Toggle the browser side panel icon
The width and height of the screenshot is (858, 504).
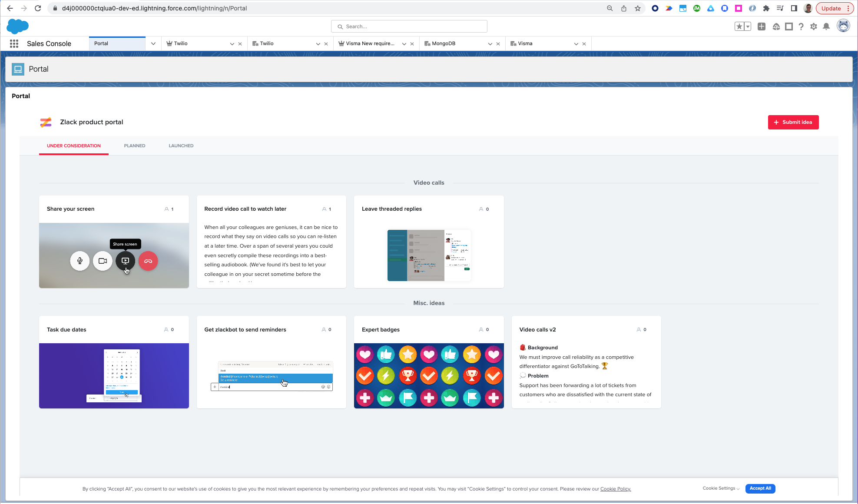click(794, 8)
